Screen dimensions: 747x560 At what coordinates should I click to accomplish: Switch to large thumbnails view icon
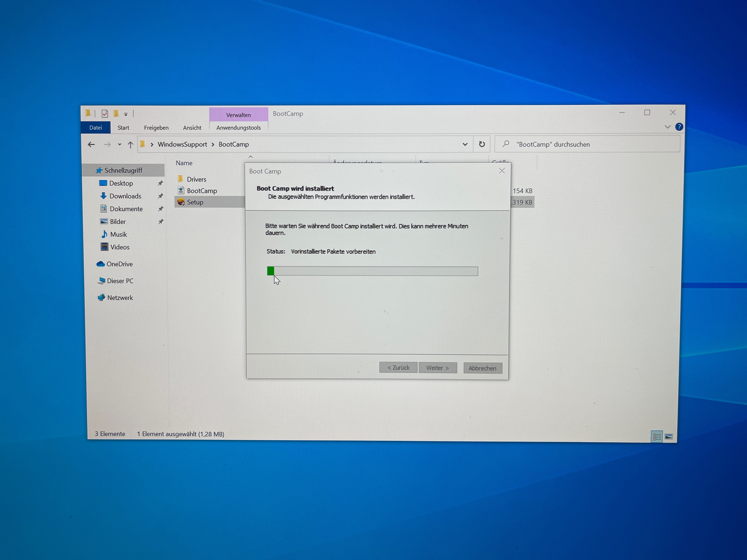point(668,436)
